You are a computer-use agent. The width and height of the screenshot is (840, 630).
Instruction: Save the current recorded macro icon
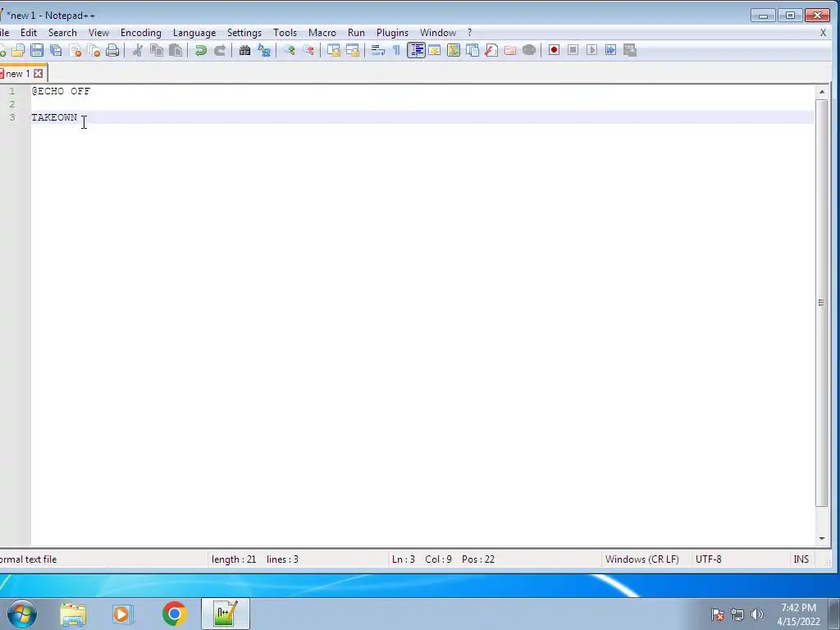pyautogui.click(x=630, y=50)
